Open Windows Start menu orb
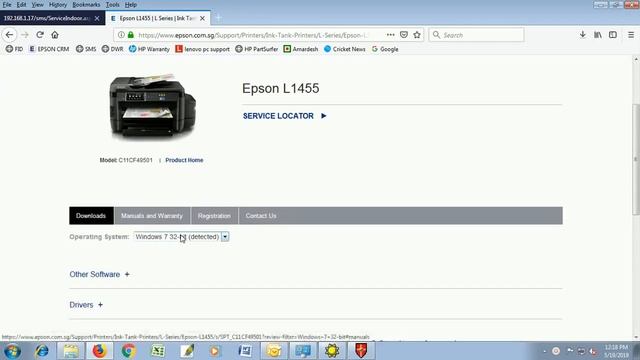 13,351
